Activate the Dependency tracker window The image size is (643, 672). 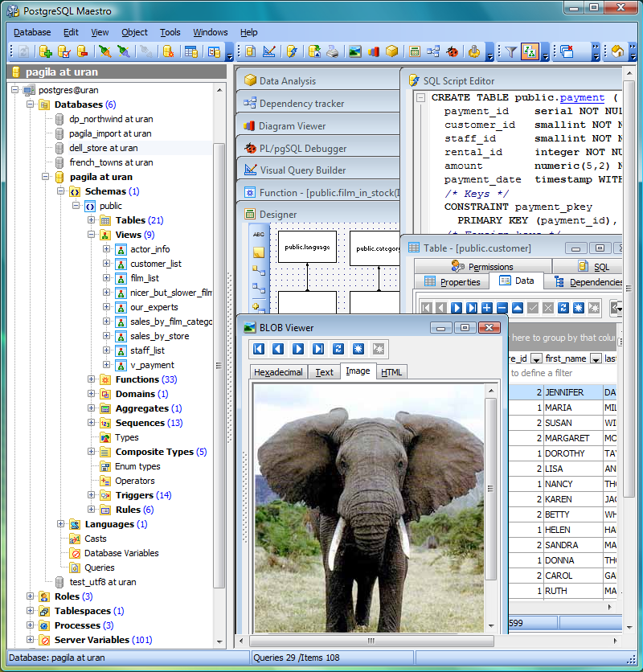coord(301,104)
